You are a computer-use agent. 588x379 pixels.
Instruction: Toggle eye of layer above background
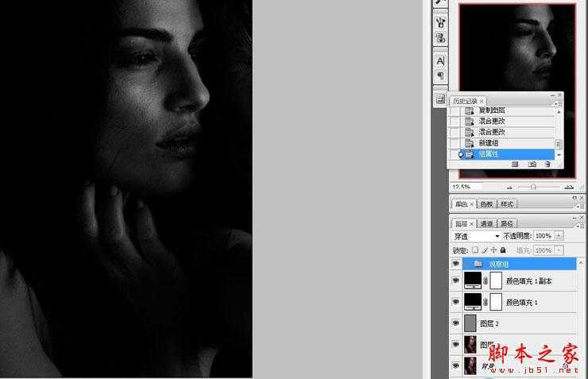pyautogui.click(x=456, y=344)
